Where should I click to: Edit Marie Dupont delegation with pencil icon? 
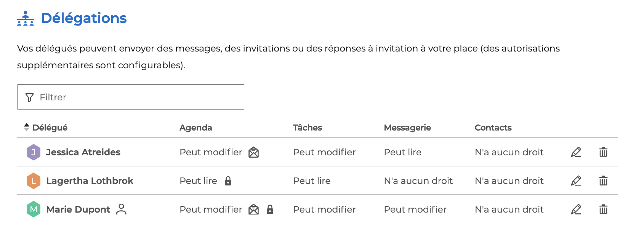[576, 210]
